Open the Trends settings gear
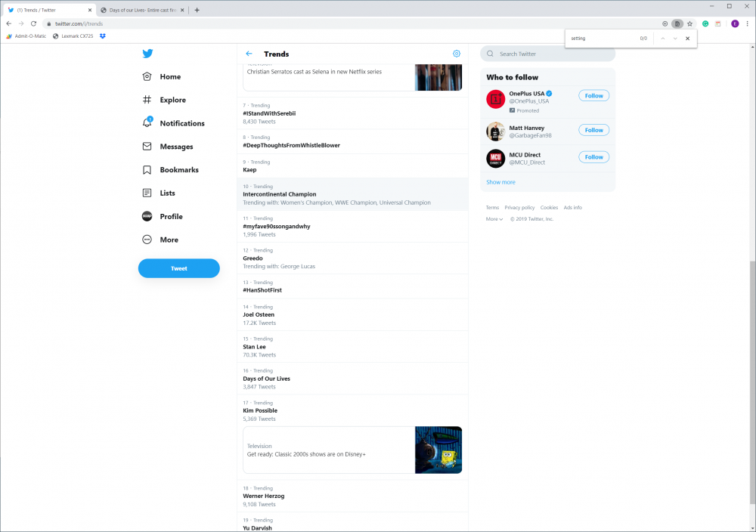The image size is (756, 532). (x=457, y=54)
